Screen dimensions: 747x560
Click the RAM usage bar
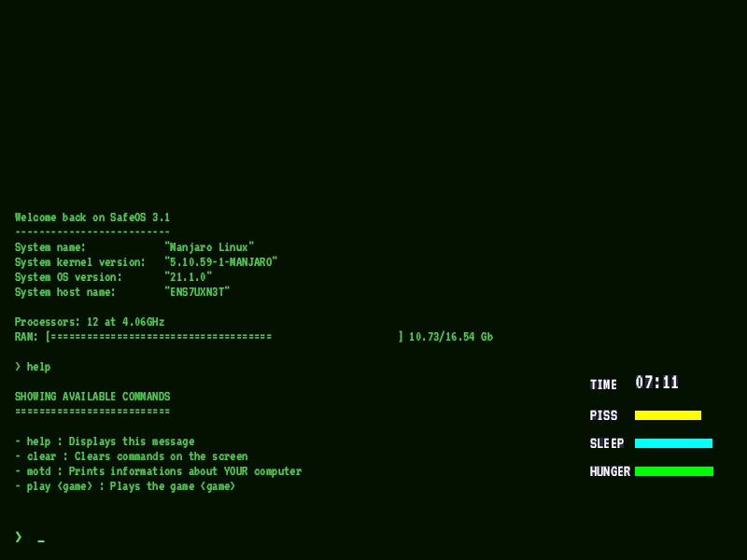(224, 337)
